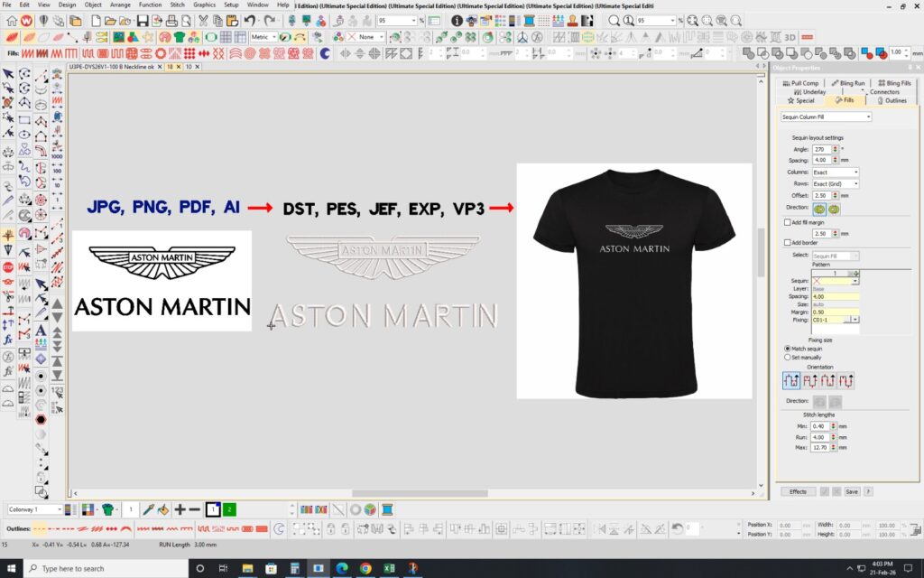This screenshot has width=924, height=578.
Task: Click the color picker eyedropper icon
Action: coord(149,509)
